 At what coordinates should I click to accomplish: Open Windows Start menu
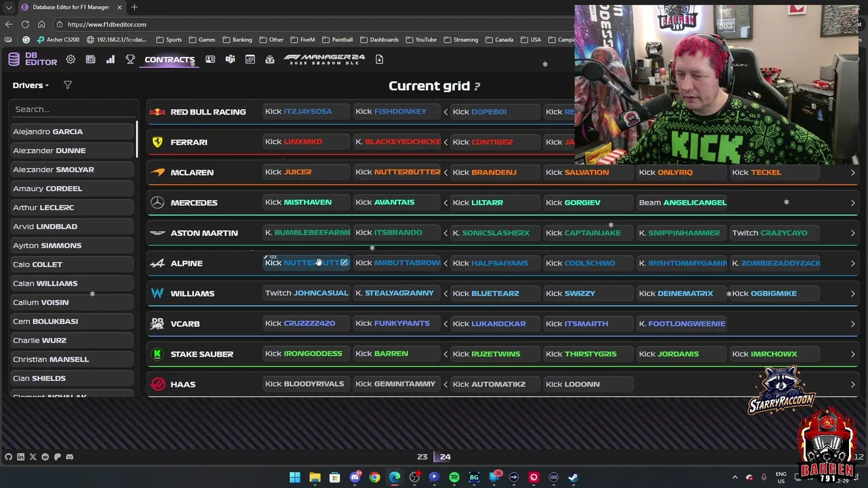(295, 477)
